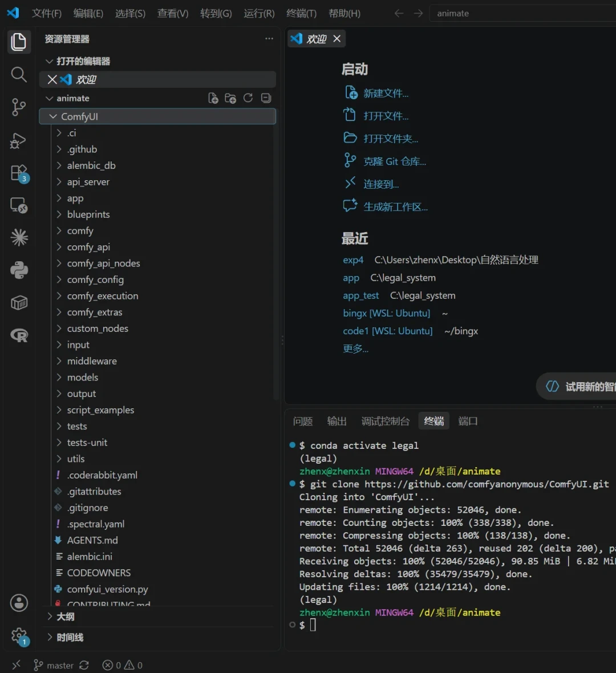Click 试用新的 notification button
Viewport: 616px width, 673px height.
(x=577, y=386)
